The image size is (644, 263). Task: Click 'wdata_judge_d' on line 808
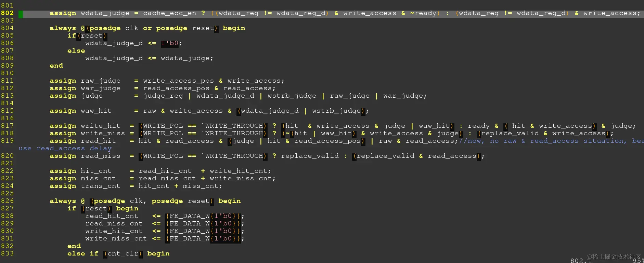(114, 58)
